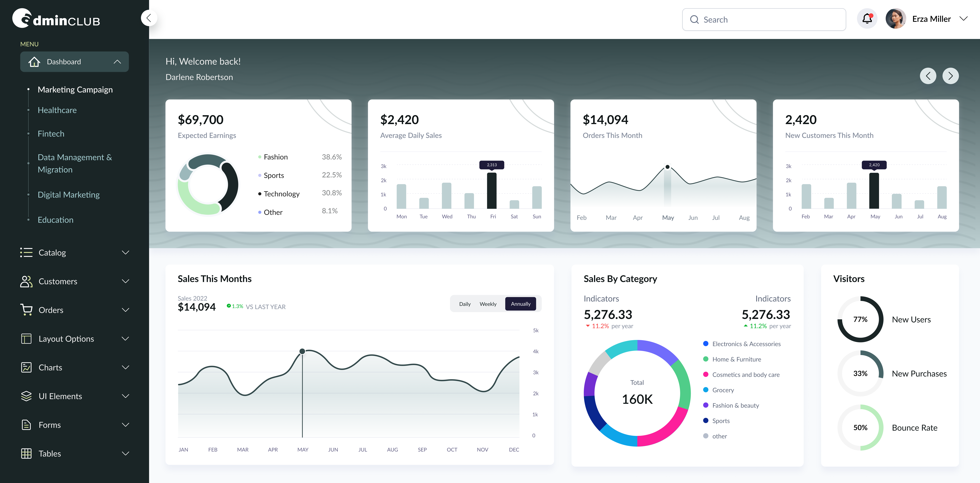Click the Expected Earnings donut chart
This screenshot has height=483, width=980.
coord(208,185)
